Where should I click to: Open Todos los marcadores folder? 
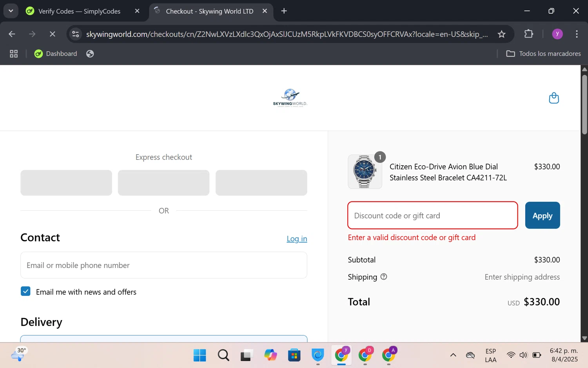pyautogui.click(x=543, y=54)
